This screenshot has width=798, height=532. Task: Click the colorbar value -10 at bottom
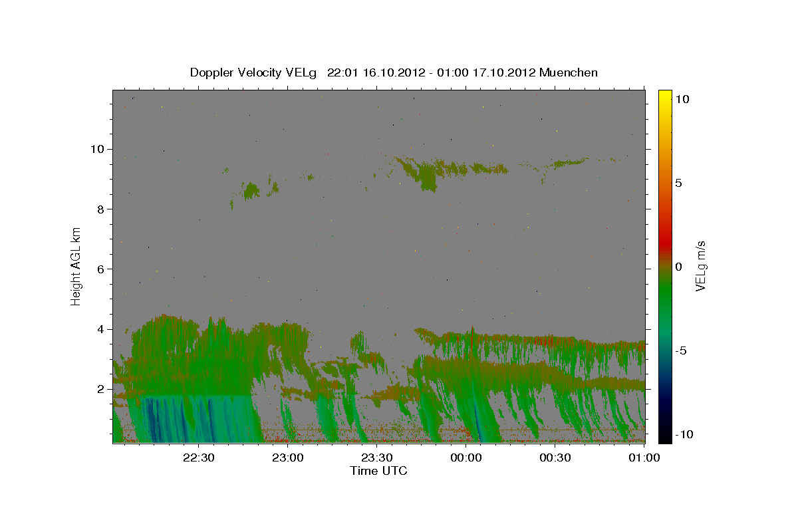coord(684,434)
